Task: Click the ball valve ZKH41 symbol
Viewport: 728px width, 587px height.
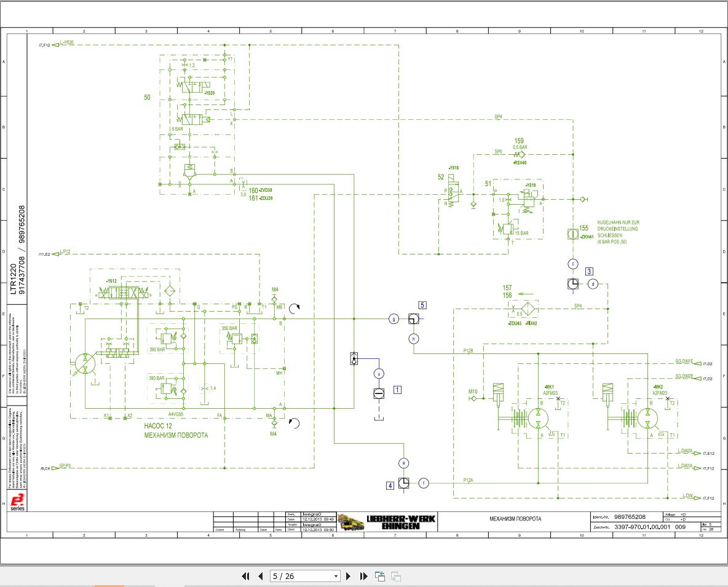Action: tap(572, 234)
